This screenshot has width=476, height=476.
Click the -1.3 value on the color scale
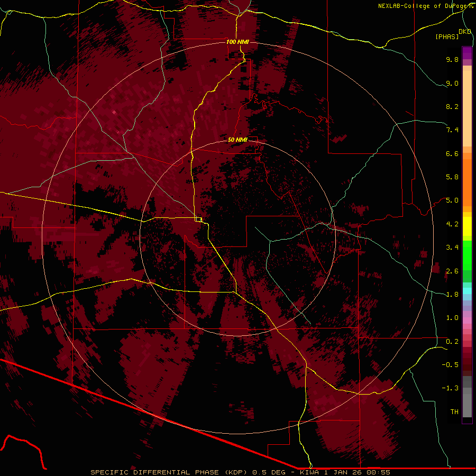click(x=450, y=388)
